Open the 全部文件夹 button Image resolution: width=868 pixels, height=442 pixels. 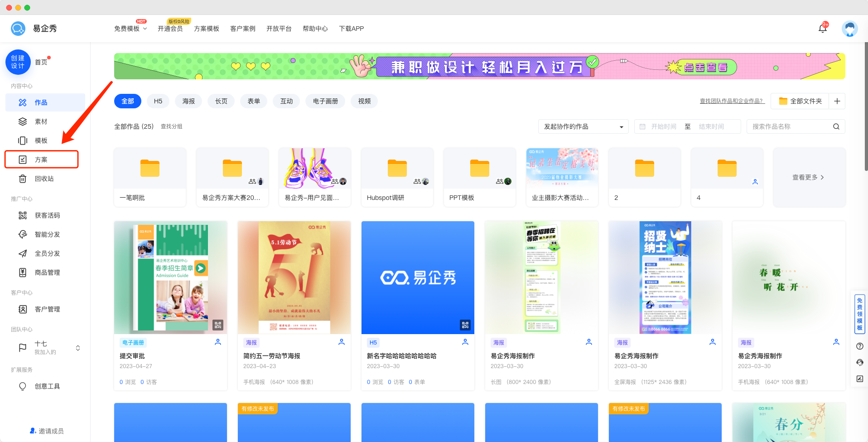coord(800,101)
